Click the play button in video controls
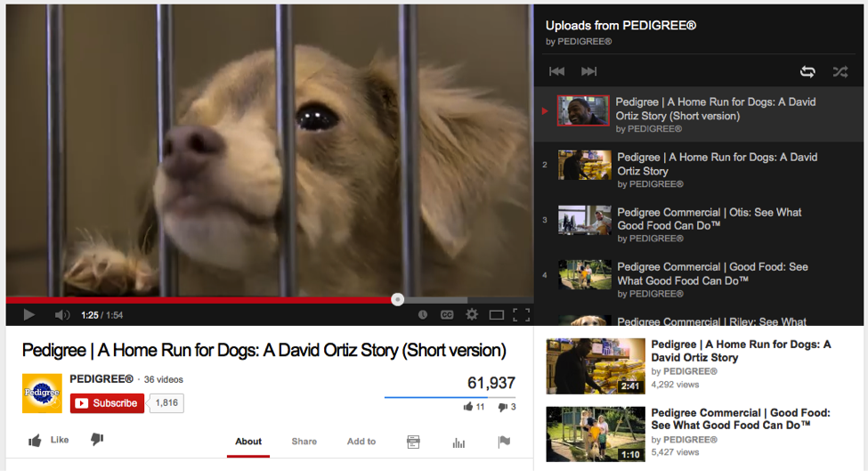Screen dimensions: 868x471 click(x=29, y=315)
